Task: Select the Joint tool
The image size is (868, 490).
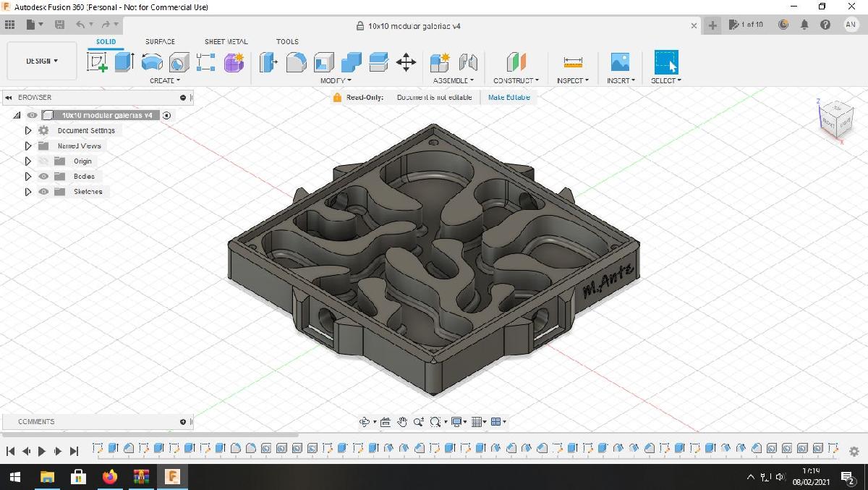Action: coord(468,62)
